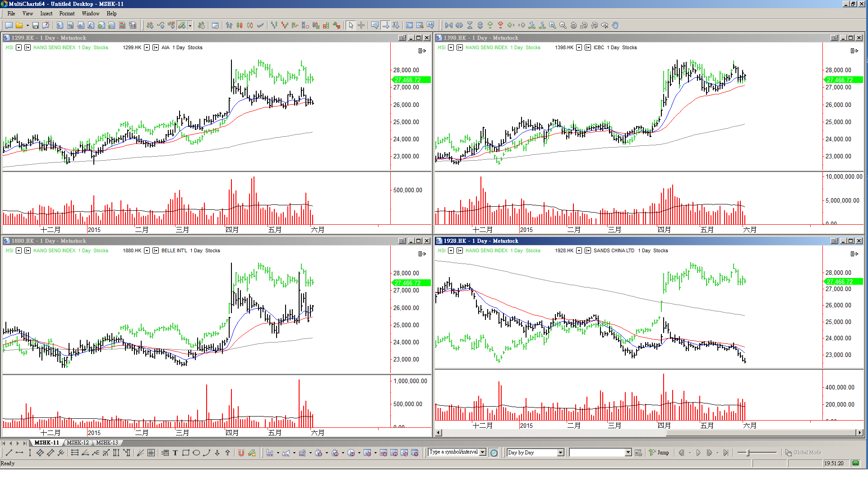Select the Ellipse drawing tool
Viewport: 868px width, 477px height.
pos(196,453)
